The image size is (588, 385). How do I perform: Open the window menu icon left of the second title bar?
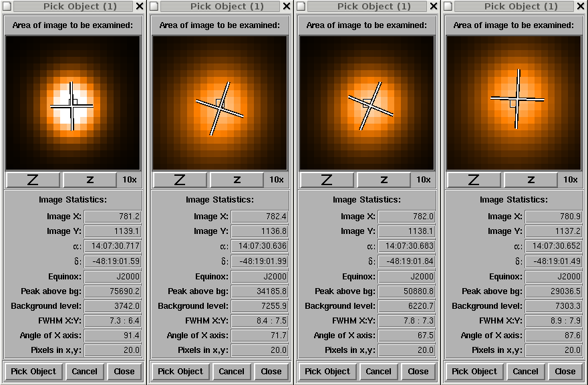154,6
